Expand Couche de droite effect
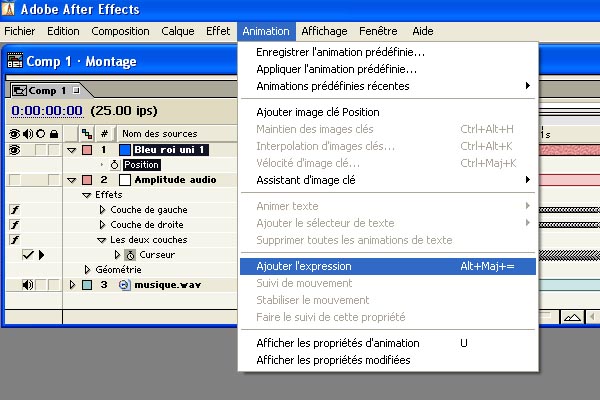 [102, 225]
